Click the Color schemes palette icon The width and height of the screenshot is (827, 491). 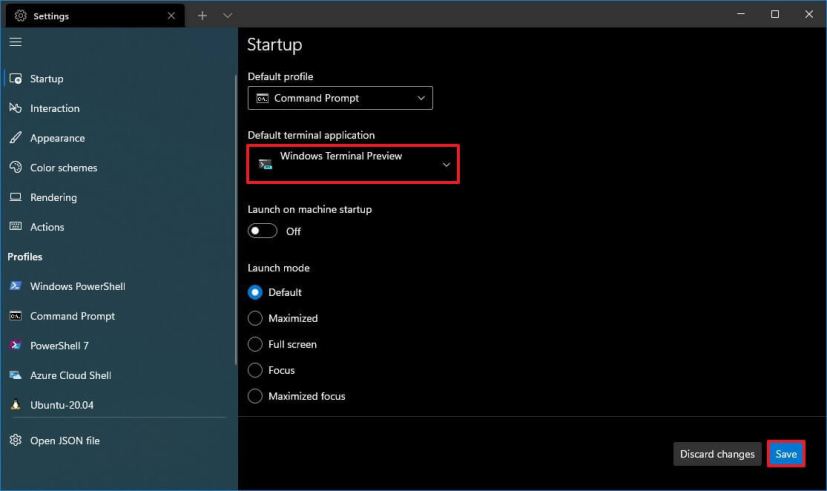click(16, 167)
